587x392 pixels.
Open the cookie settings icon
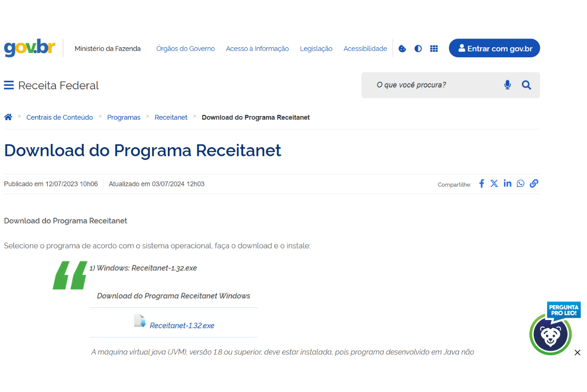click(x=402, y=49)
